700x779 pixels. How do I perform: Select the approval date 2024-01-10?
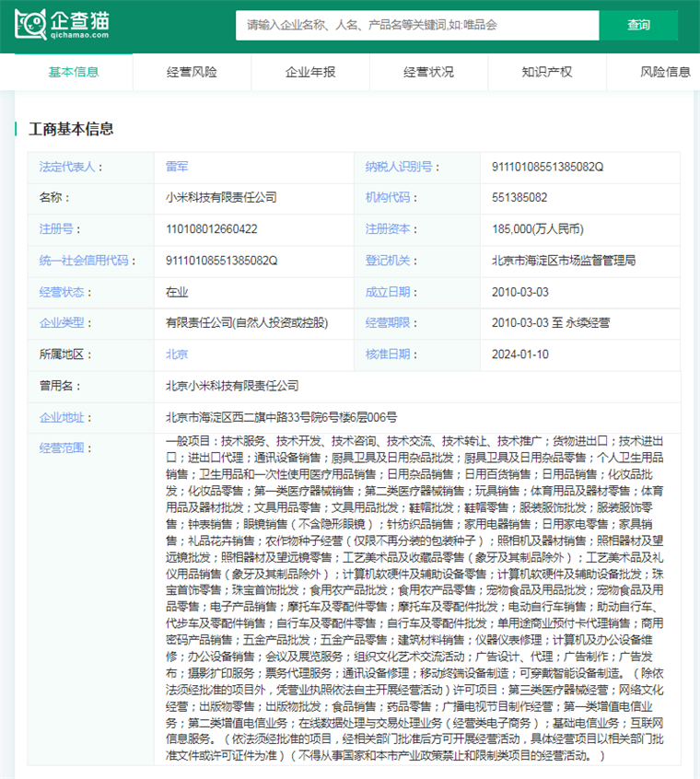tap(520, 355)
